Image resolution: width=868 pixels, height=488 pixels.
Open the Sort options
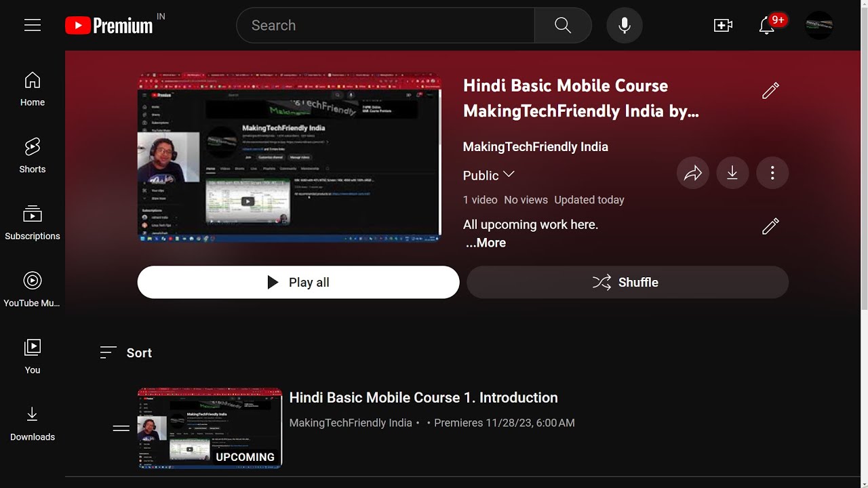pyautogui.click(x=125, y=352)
